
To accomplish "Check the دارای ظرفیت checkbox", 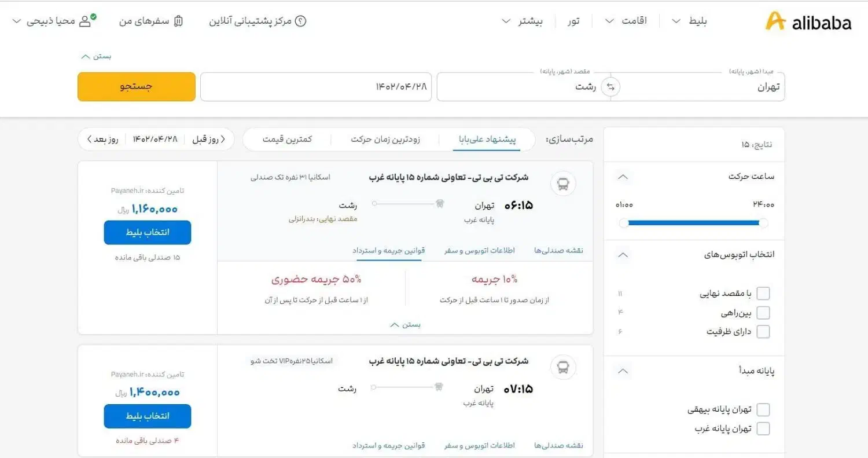I will click(763, 331).
